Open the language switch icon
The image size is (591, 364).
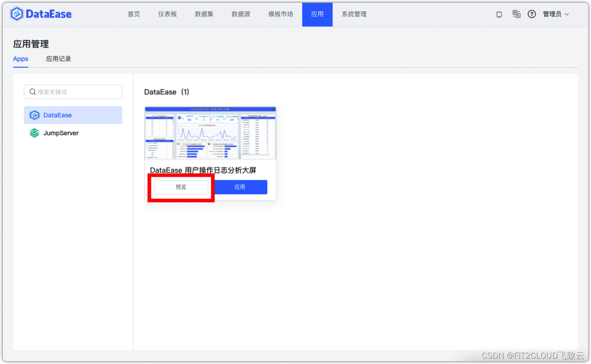516,14
